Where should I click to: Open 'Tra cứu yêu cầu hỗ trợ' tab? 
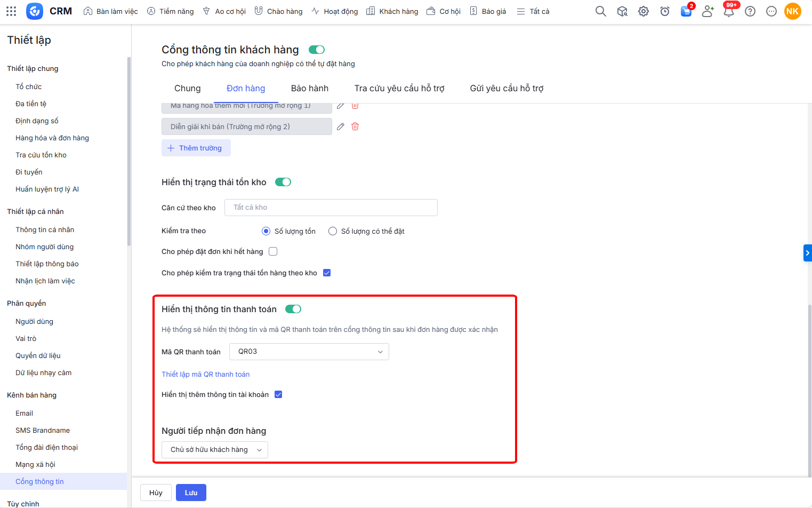pyautogui.click(x=399, y=89)
